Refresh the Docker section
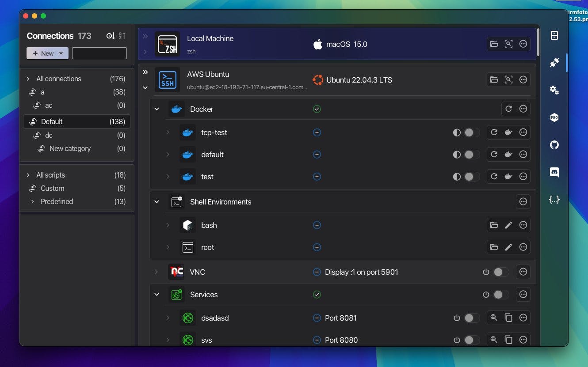588x367 pixels. [508, 109]
